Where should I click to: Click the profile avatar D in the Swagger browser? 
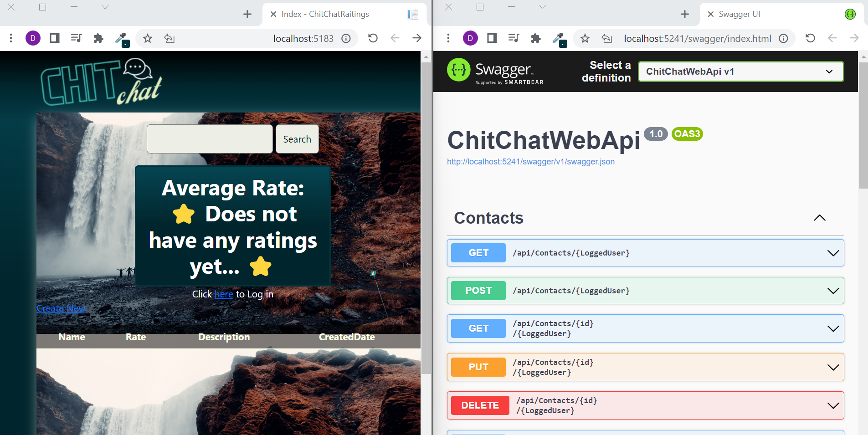(x=470, y=38)
